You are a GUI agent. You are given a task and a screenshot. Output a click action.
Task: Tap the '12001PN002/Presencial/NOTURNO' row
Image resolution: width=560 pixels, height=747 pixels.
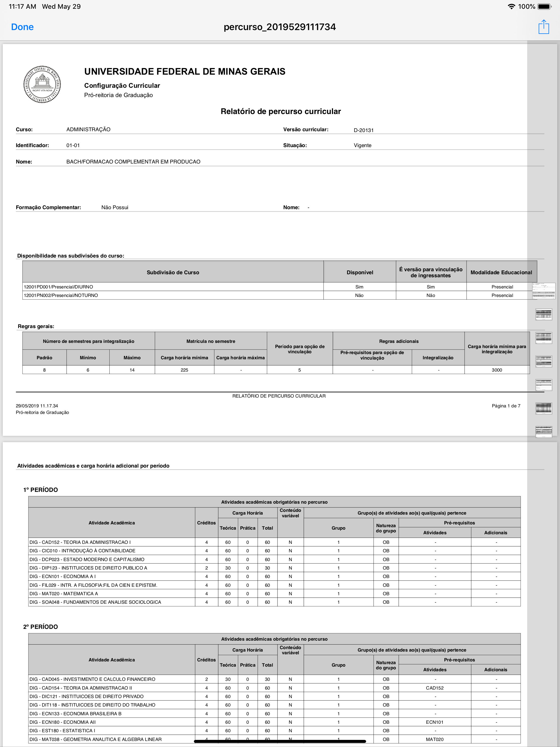click(280, 295)
